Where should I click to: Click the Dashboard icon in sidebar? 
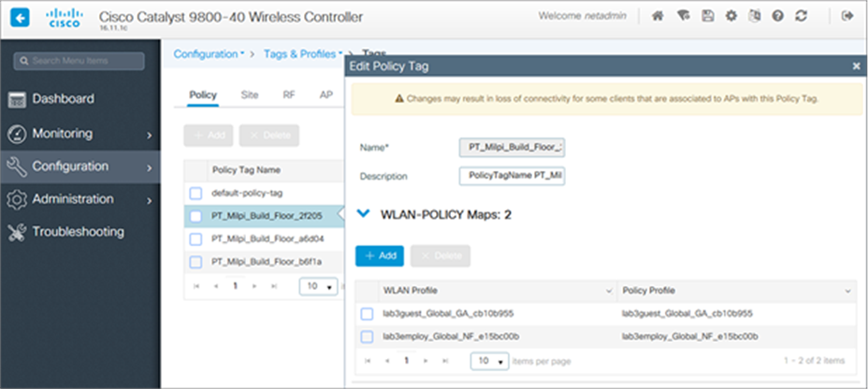point(17,100)
